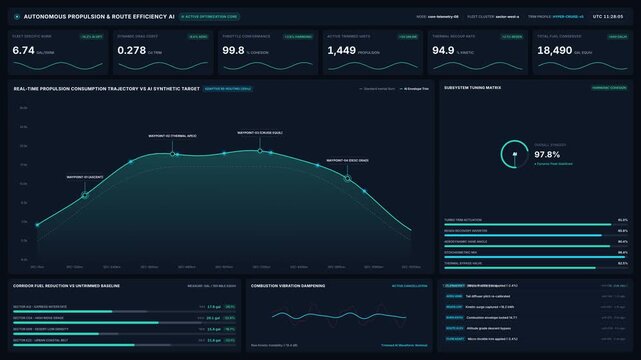
Task: Click the Sector A12 Express Interstate bar
Action: click(124, 311)
